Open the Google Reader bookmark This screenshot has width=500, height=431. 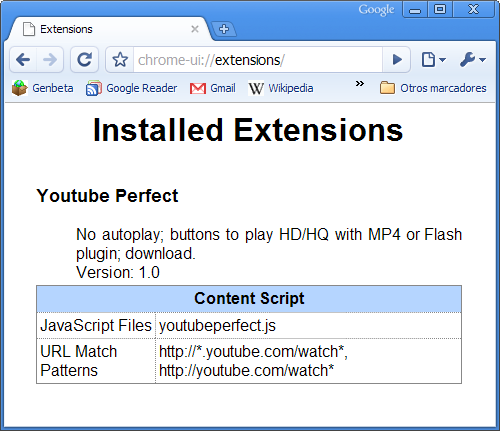tap(131, 88)
